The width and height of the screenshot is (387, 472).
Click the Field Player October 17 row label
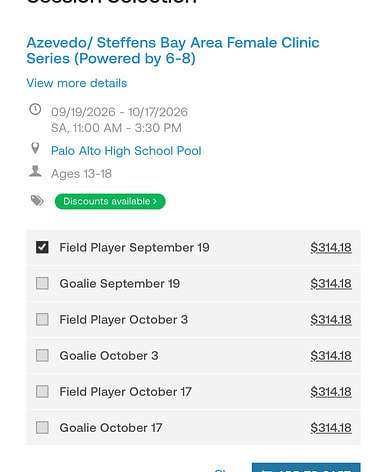click(x=125, y=392)
